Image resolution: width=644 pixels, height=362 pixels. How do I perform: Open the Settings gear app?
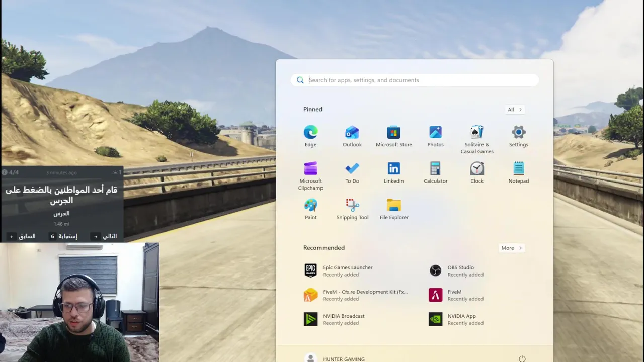518,137
